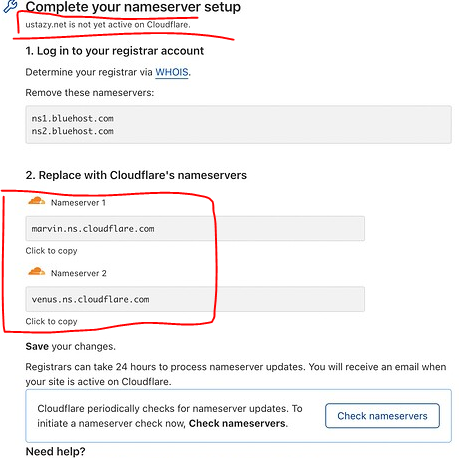Copy the venus.ns.cloudflare.com nameserver field

click(x=195, y=299)
